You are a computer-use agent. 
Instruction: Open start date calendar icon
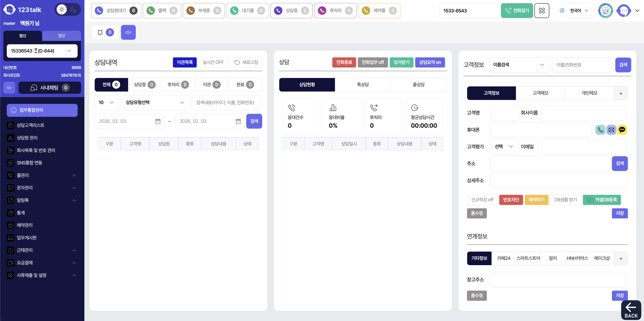(x=158, y=121)
